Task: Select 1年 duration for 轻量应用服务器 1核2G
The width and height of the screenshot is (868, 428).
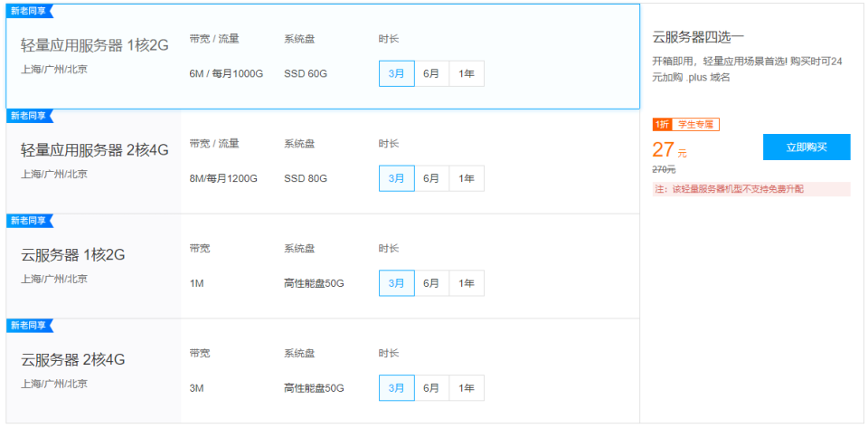Action: 467,73
